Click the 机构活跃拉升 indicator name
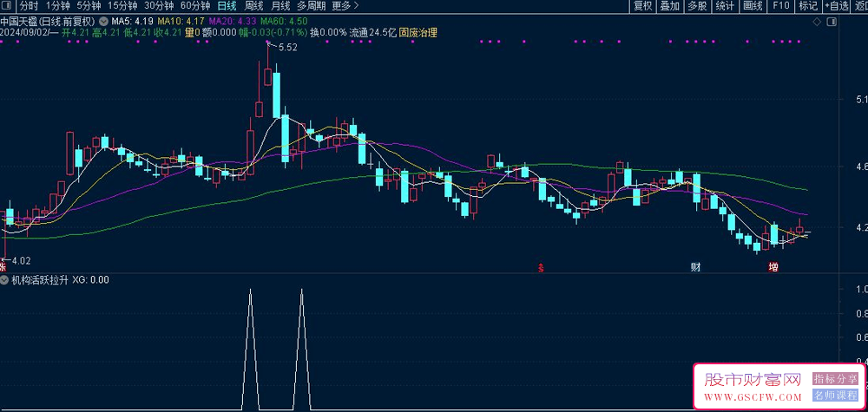868x412 pixels. click(40, 280)
